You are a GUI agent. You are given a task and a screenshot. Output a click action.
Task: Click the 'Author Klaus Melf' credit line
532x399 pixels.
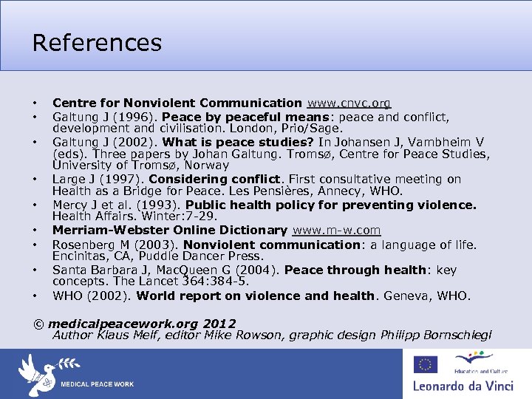(272, 335)
